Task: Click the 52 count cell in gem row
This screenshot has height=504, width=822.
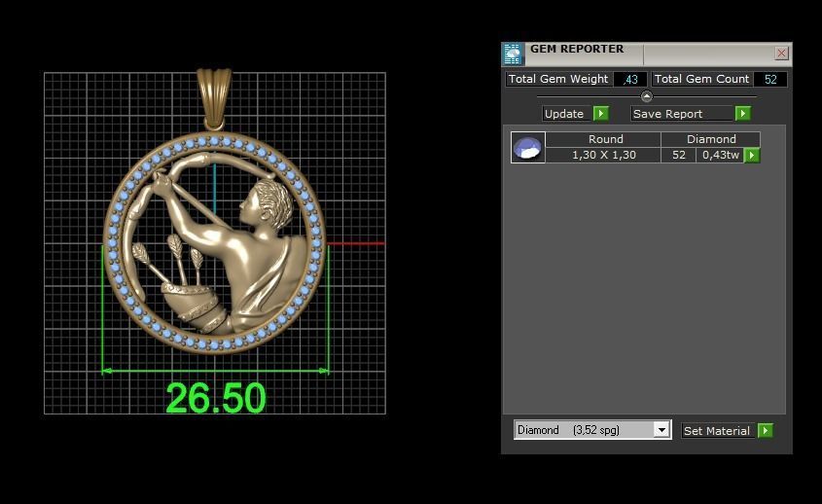Action: 678,156
